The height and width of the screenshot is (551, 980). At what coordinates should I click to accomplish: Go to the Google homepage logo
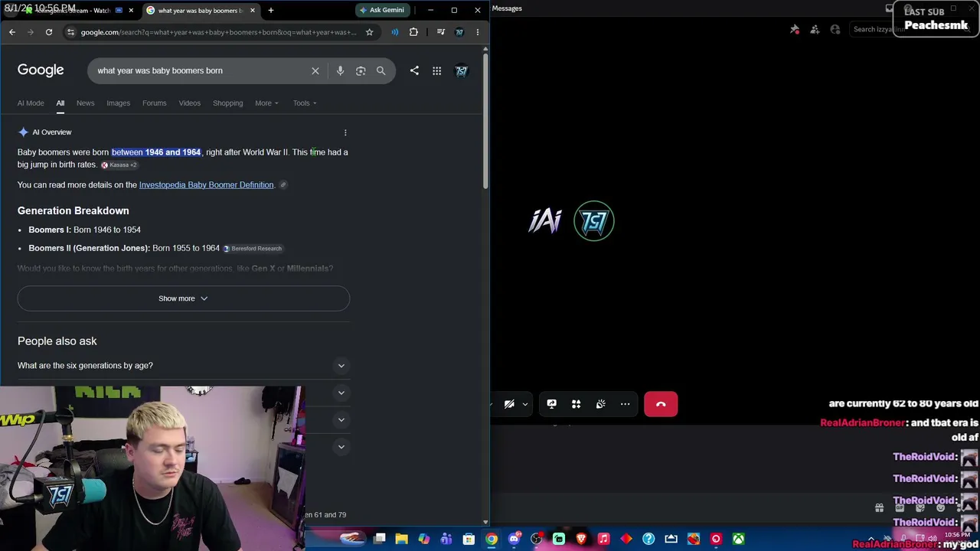(x=41, y=70)
